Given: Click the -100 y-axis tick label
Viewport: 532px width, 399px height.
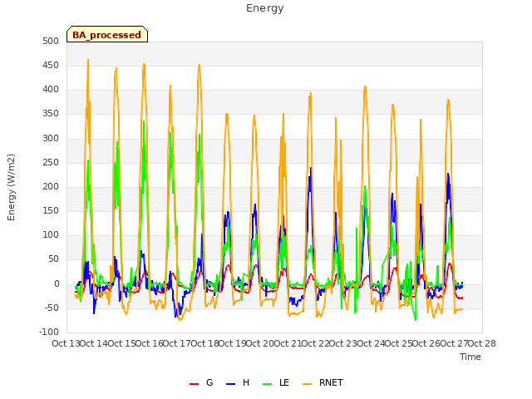Looking at the screenshot, I should click(49, 332).
